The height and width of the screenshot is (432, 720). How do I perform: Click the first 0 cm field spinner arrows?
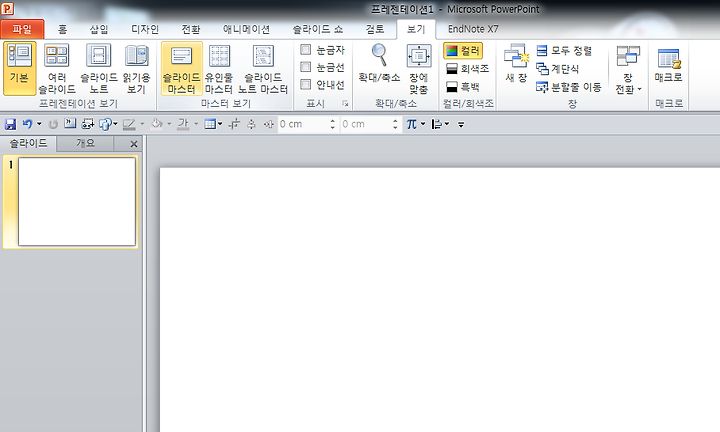click(333, 124)
